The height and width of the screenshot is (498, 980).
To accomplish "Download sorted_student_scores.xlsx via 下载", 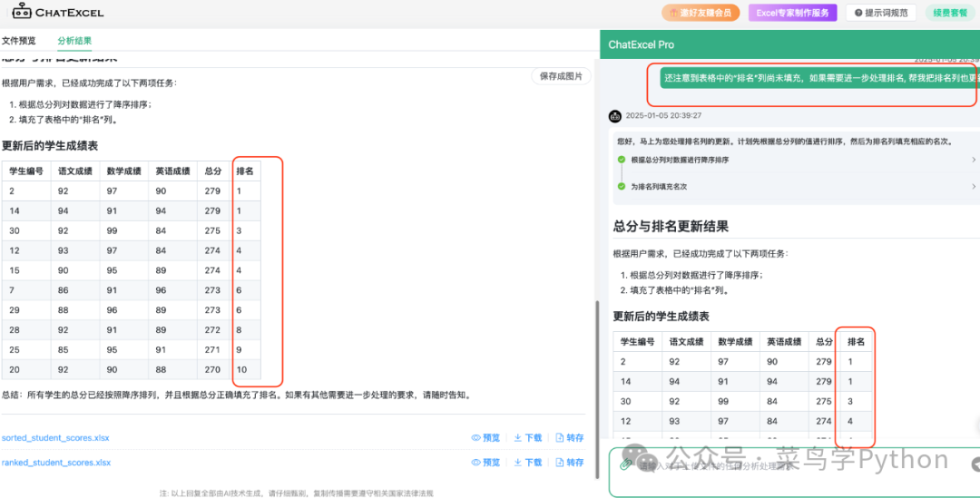I will tap(528, 438).
